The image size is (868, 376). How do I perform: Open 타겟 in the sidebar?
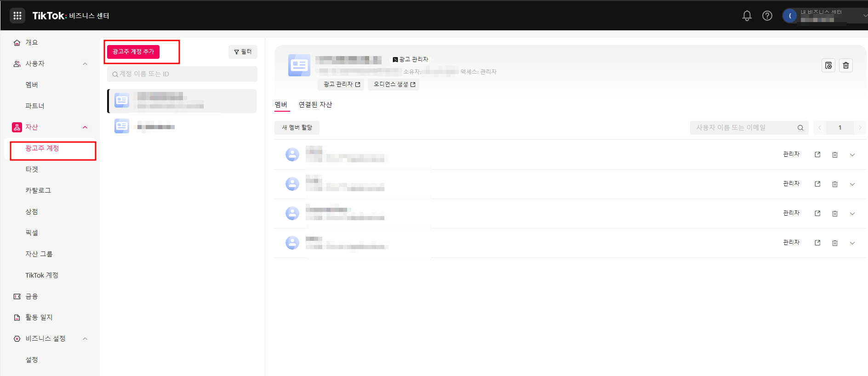(32, 170)
